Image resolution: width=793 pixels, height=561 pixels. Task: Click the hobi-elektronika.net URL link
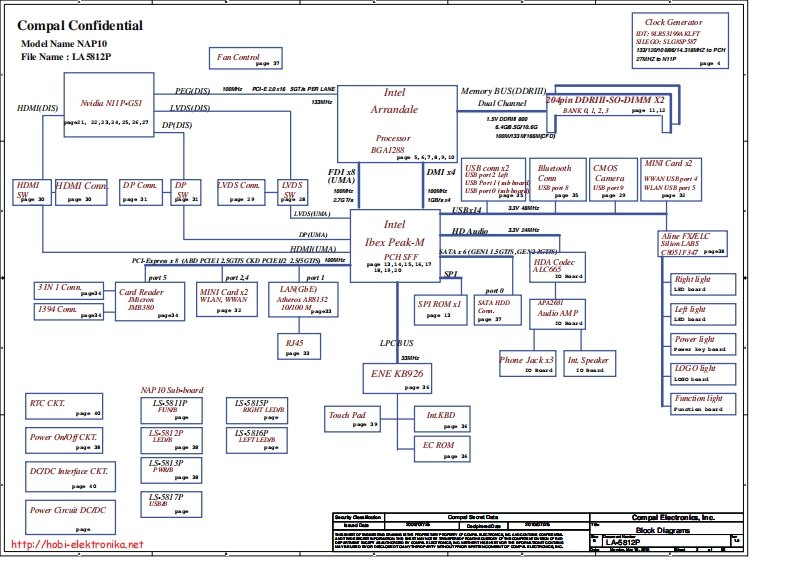(x=78, y=545)
